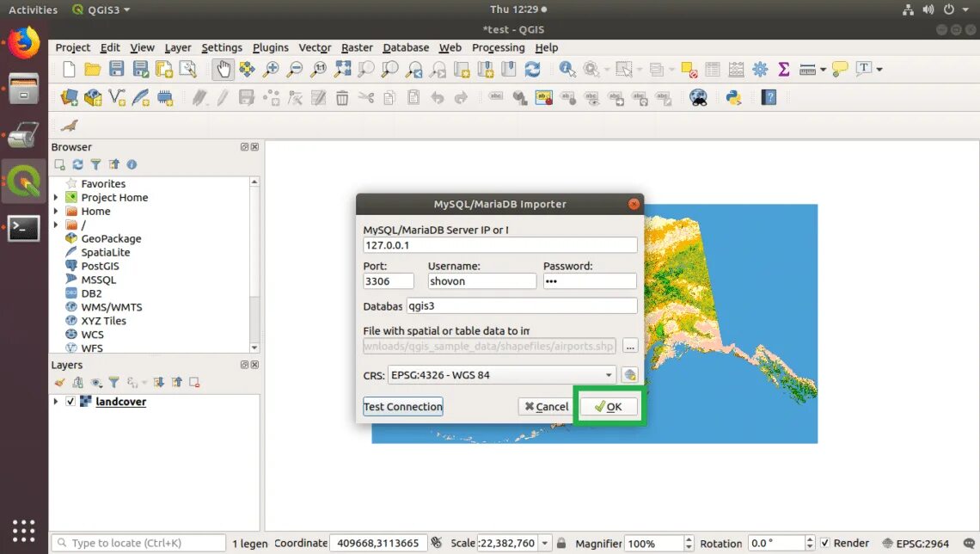Open Data Source Manager icon
Screen dimensions: 980x554
click(x=69, y=97)
